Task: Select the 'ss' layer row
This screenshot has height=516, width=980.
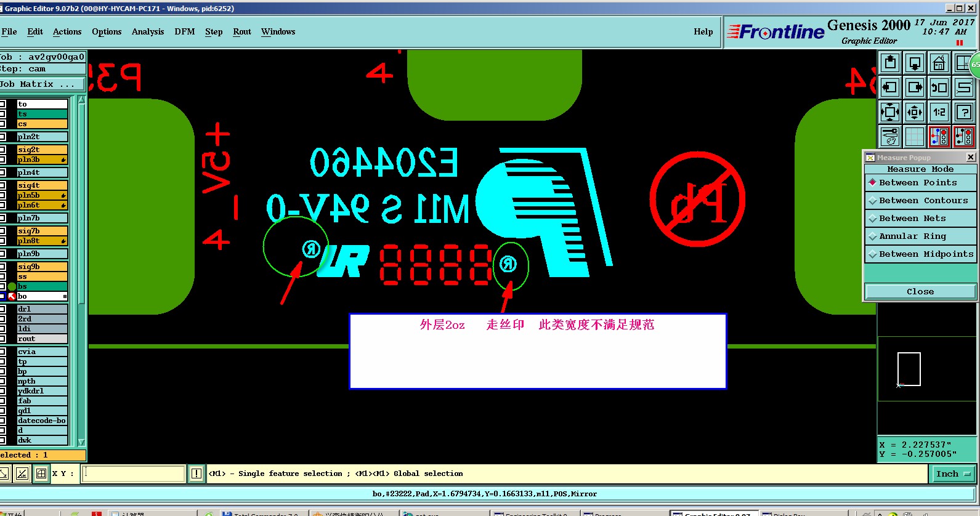Action: pyautogui.click(x=42, y=276)
